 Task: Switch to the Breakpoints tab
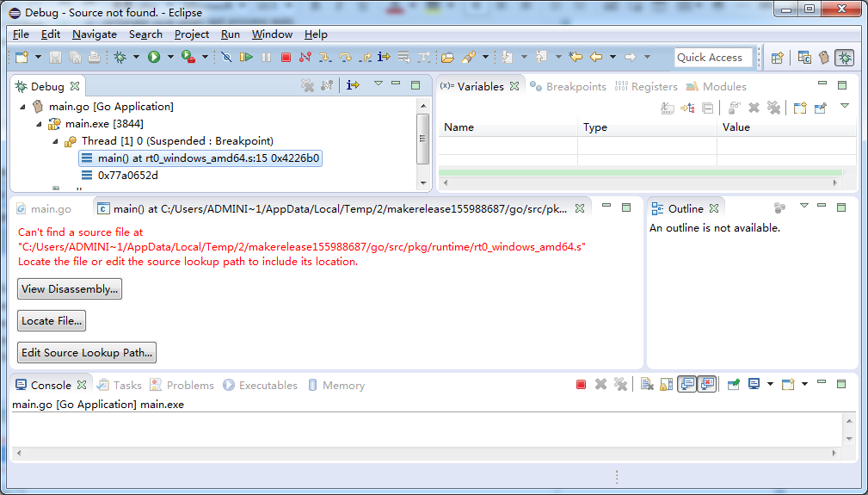coord(568,86)
